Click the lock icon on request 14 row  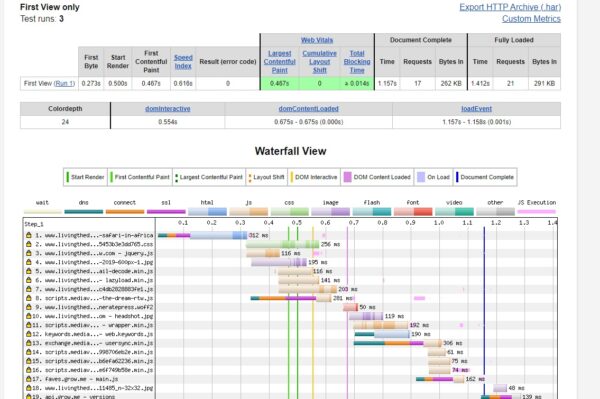coord(29,352)
